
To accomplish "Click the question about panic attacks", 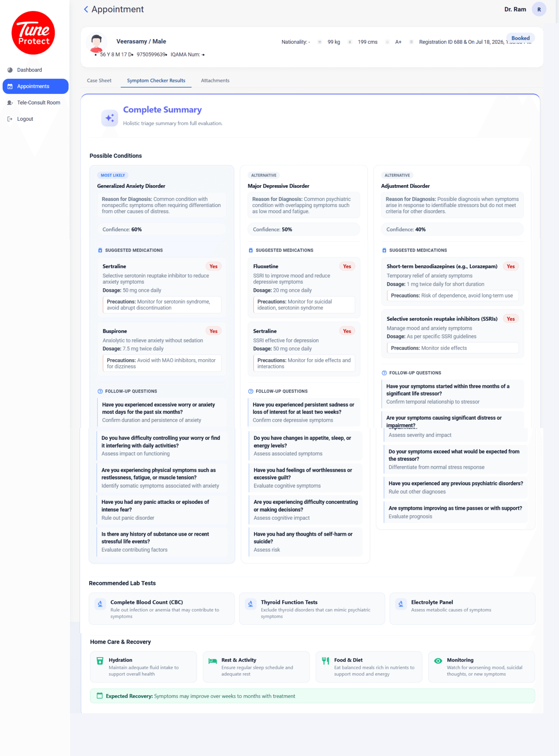I will tap(155, 506).
